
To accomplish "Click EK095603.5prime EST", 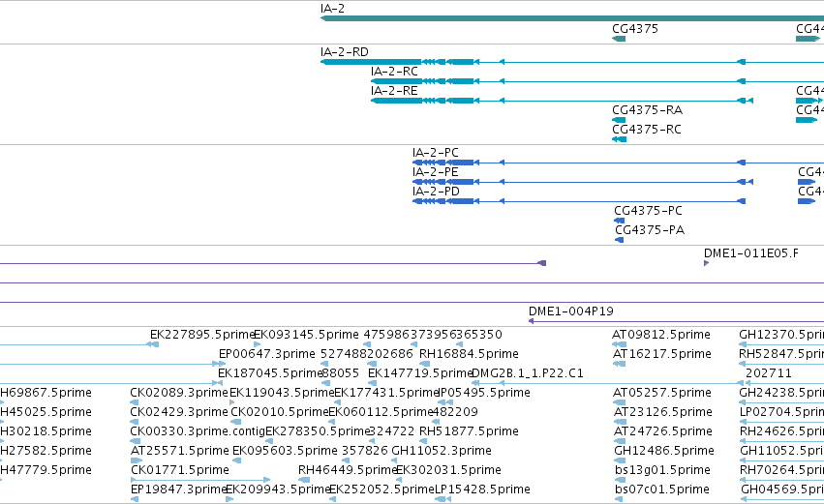I will pyautogui.click(x=285, y=451).
